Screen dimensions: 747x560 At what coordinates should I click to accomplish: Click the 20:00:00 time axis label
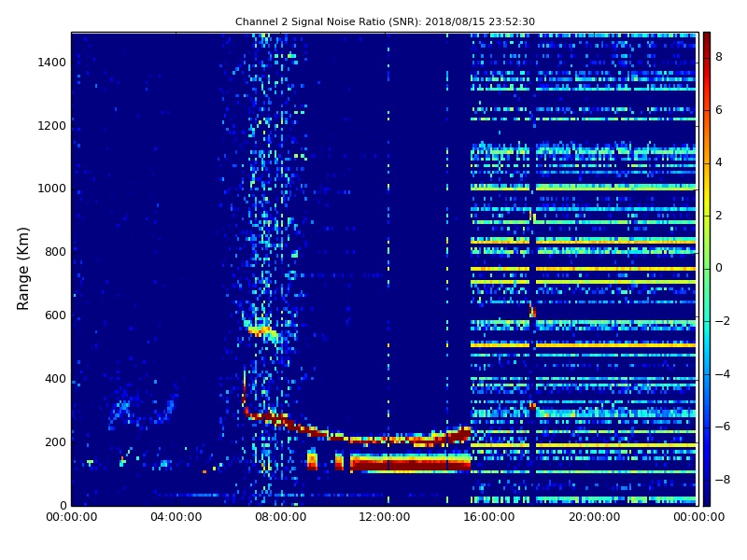tap(595, 517)
